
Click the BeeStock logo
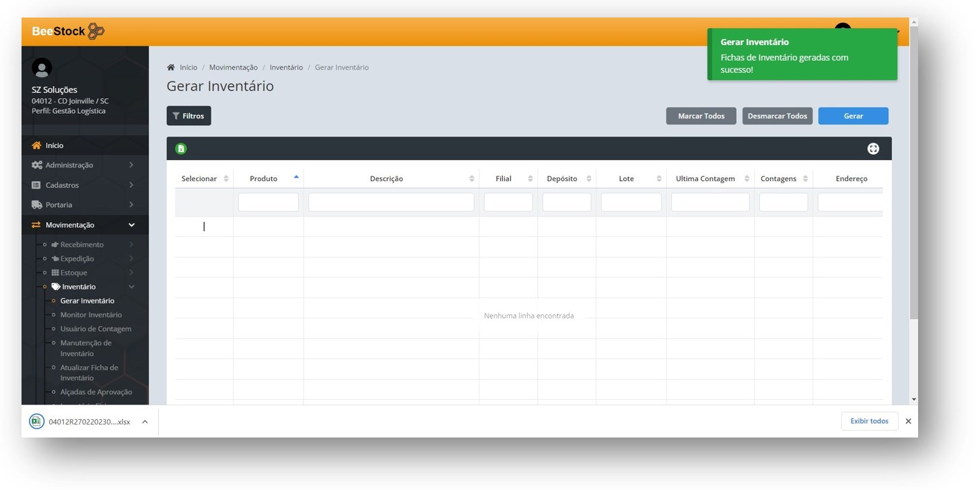pyautogui.click(x=68, y=31)
